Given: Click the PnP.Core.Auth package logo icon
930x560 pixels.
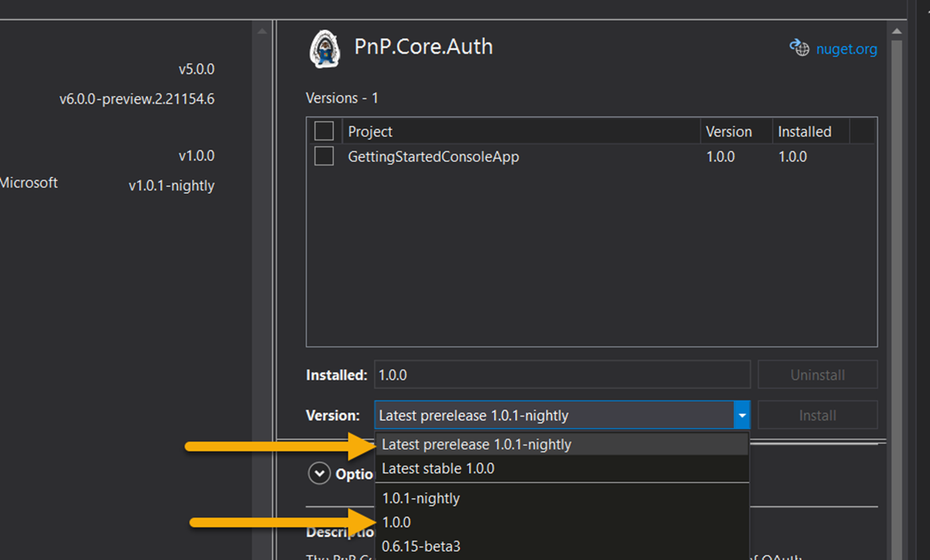Looking at the screenshot, I should point(325,48).
